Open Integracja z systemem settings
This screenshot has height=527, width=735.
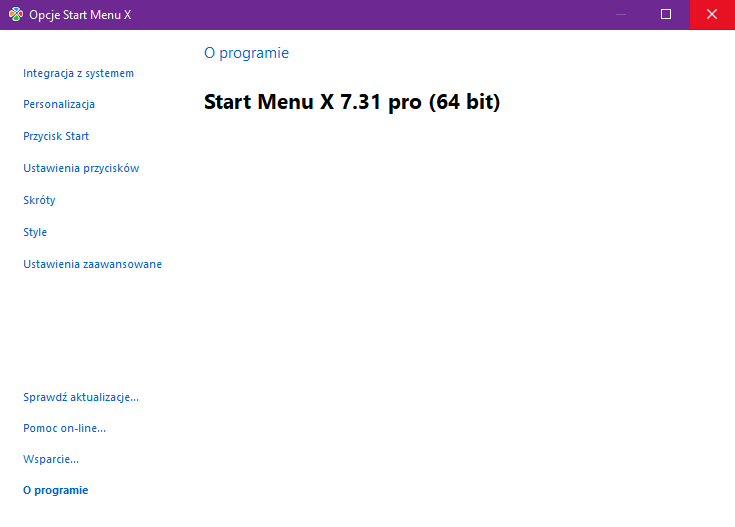(78, 73)
